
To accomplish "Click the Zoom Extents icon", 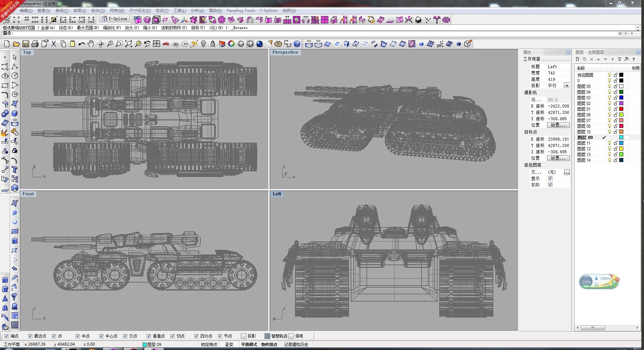I will click(x=128, y=44).
